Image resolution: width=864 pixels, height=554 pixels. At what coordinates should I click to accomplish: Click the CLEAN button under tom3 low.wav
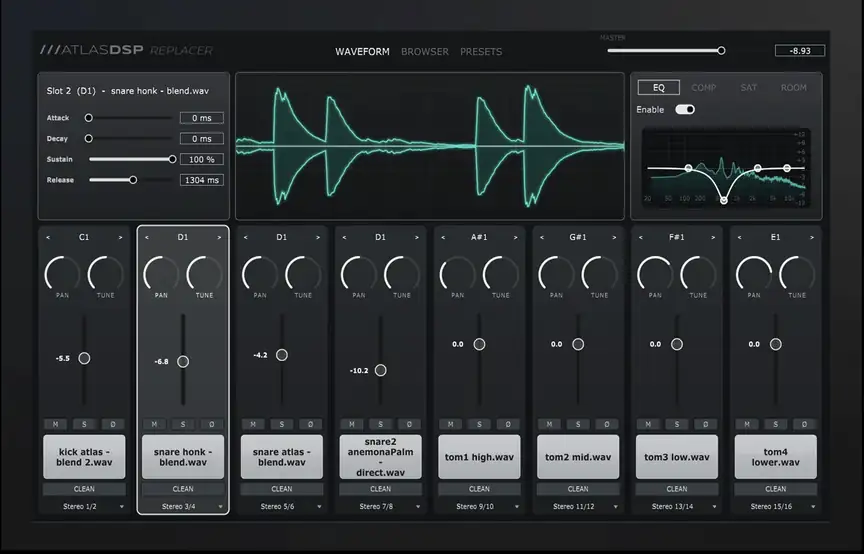pos(677,489)
